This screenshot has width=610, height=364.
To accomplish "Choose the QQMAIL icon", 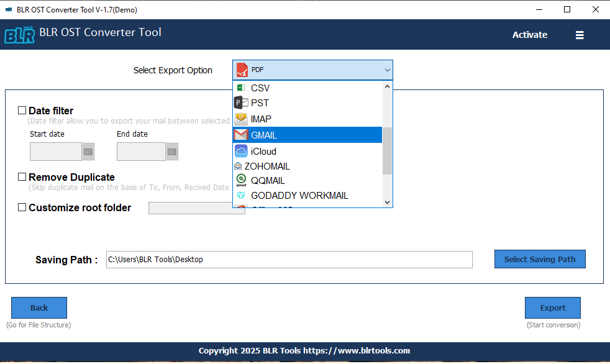I will coord(241,180).
